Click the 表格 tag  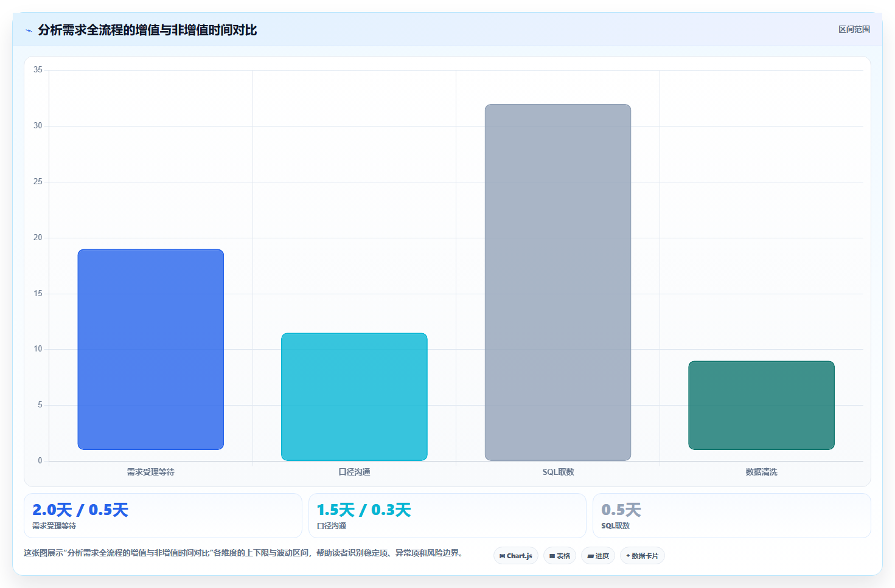point(560,556)
